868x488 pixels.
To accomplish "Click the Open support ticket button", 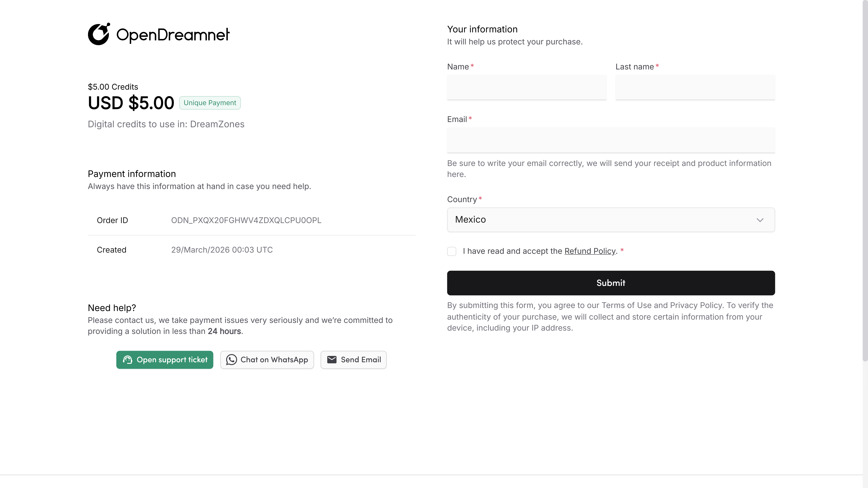I will tap(165, 360).
